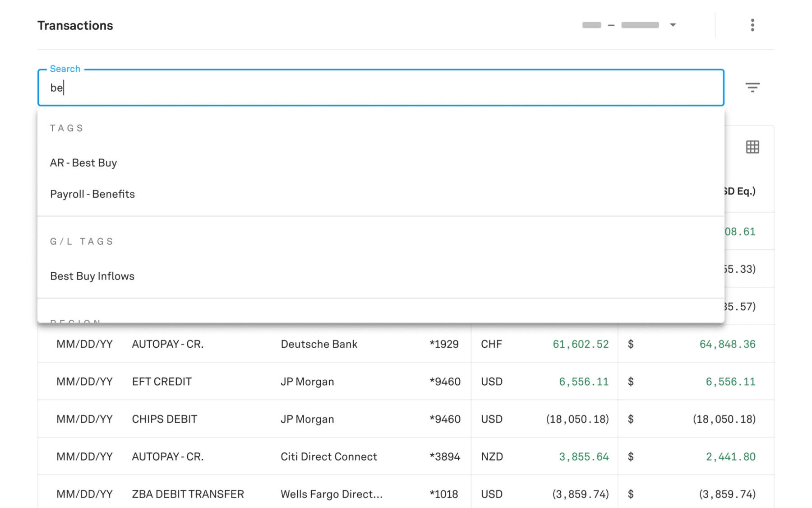This screenshot has height=508, width=812.
Task: Open the three-dot overflow menu
Action: pos(752,25)
